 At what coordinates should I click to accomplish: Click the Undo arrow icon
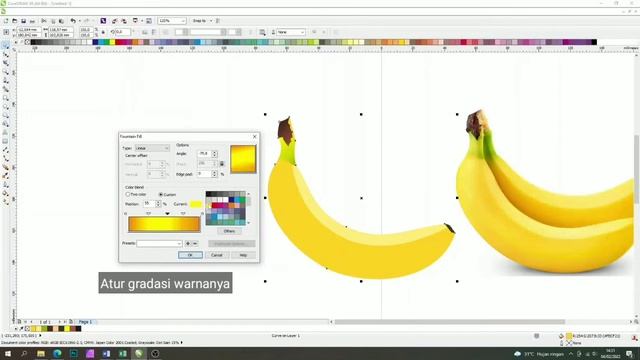coord(73,21)
